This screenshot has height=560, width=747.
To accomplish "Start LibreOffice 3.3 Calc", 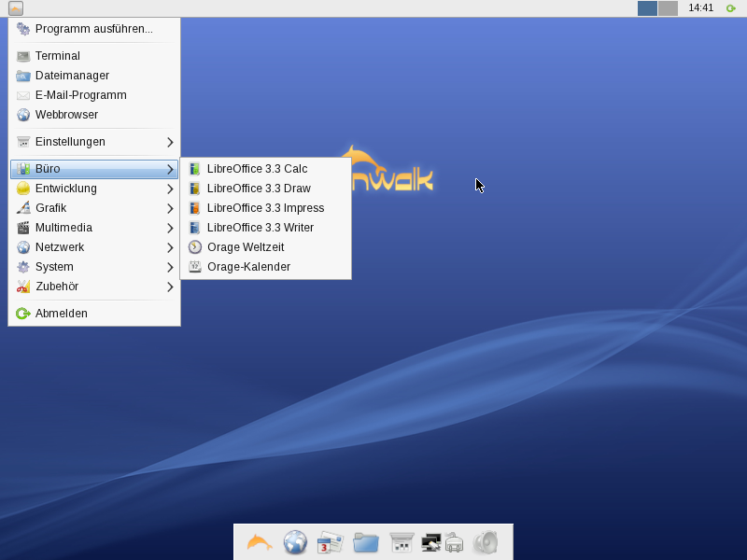I will coord(257,169).
